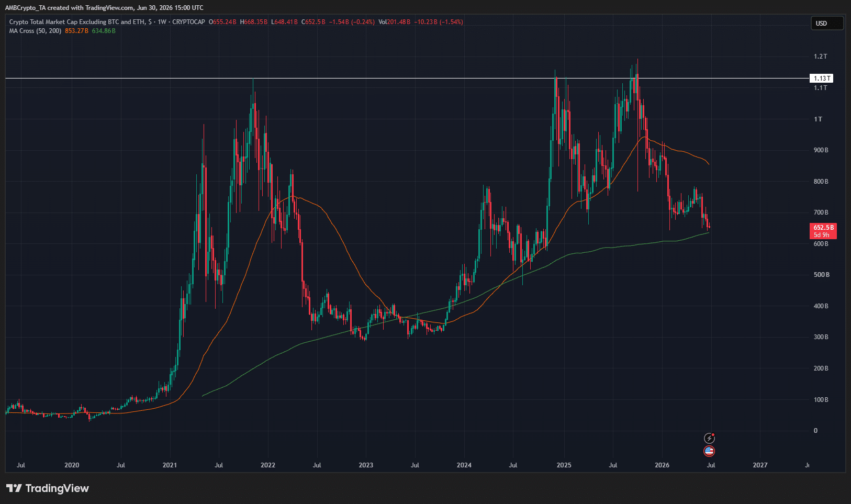Click the 300 B price axis label

pos(821,337)
